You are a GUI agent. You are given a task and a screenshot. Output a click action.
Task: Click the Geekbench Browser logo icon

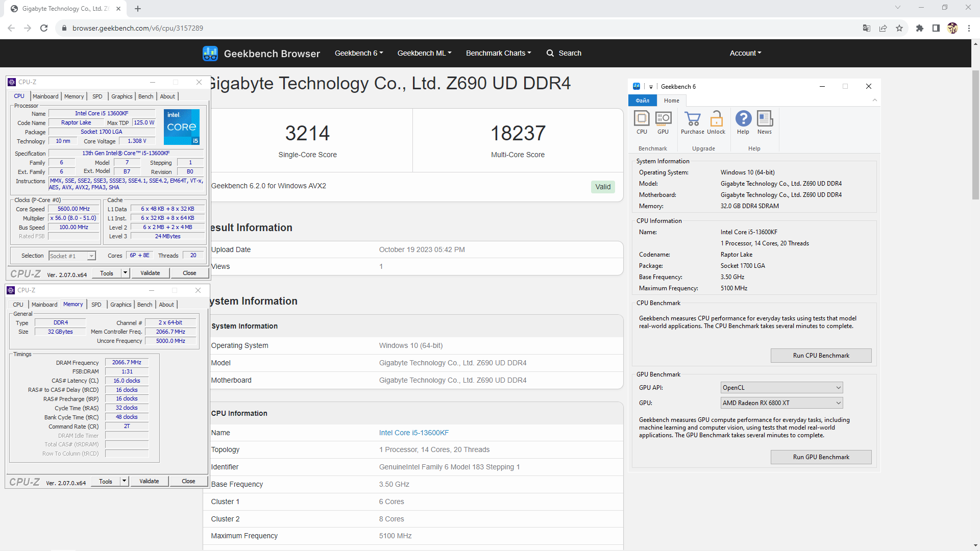(x=210, y=53)
